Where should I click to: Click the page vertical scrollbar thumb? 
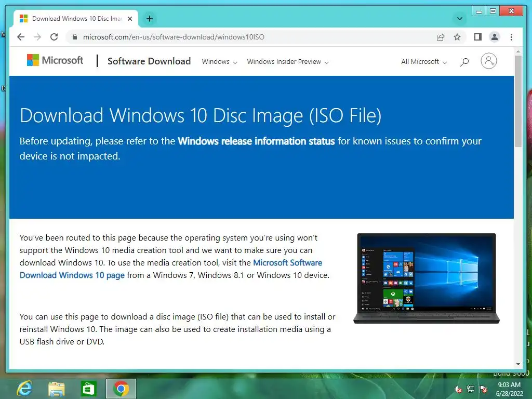518,101
